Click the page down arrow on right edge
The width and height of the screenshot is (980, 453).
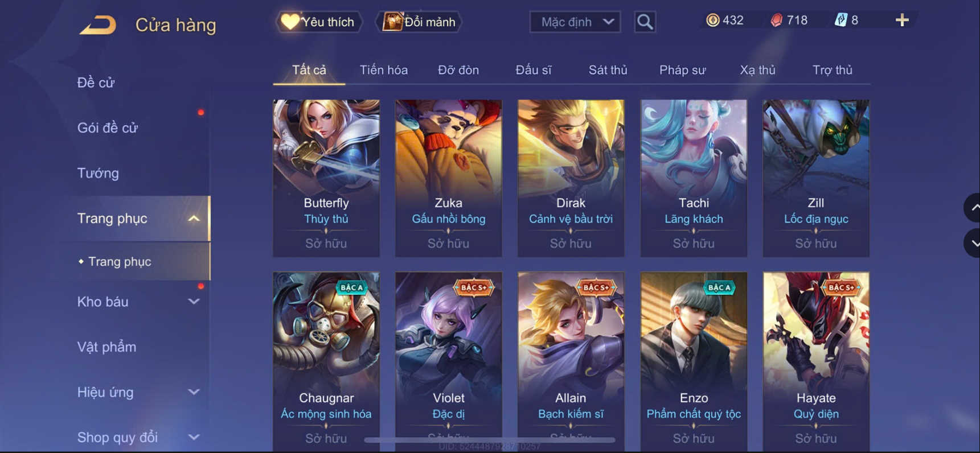(973, 243)
